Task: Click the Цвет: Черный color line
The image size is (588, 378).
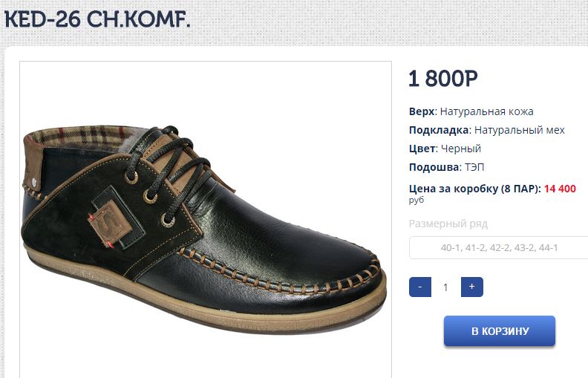Action: 445,149
